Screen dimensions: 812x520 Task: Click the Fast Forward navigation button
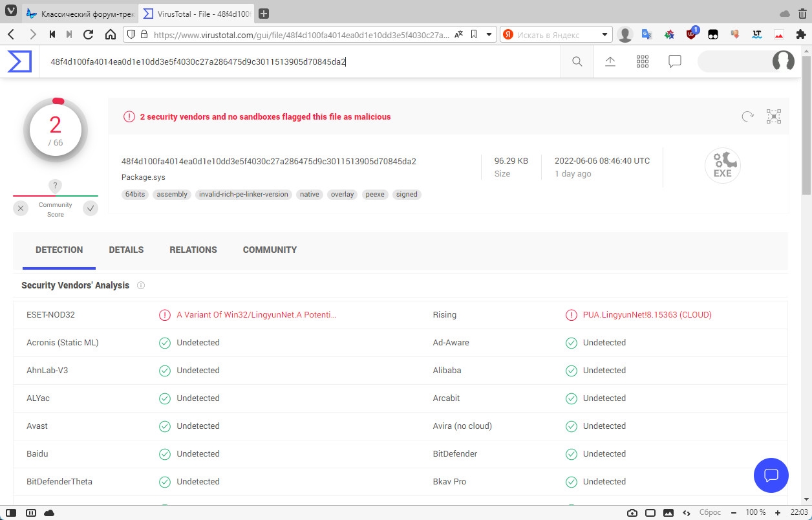[70, 34]
